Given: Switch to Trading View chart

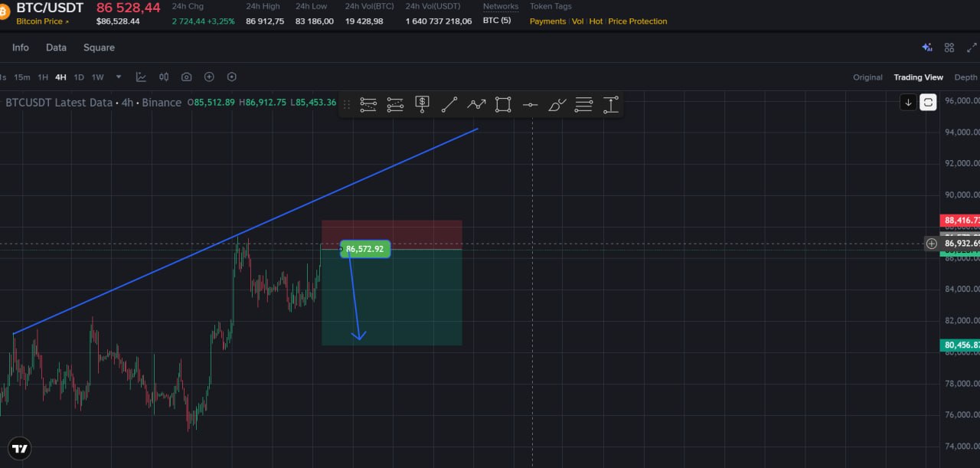Looking at the screenshot, I should pyautogui.click(x=919, y=77).
